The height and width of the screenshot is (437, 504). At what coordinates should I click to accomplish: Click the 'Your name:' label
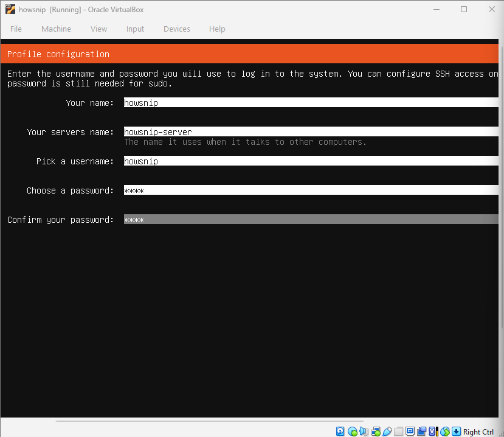(x=90, y=103)
